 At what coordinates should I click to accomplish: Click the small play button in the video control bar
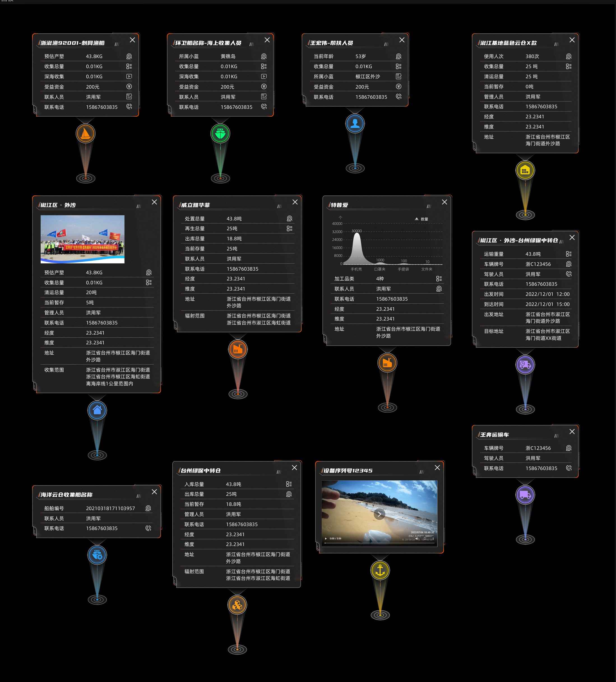326,539
